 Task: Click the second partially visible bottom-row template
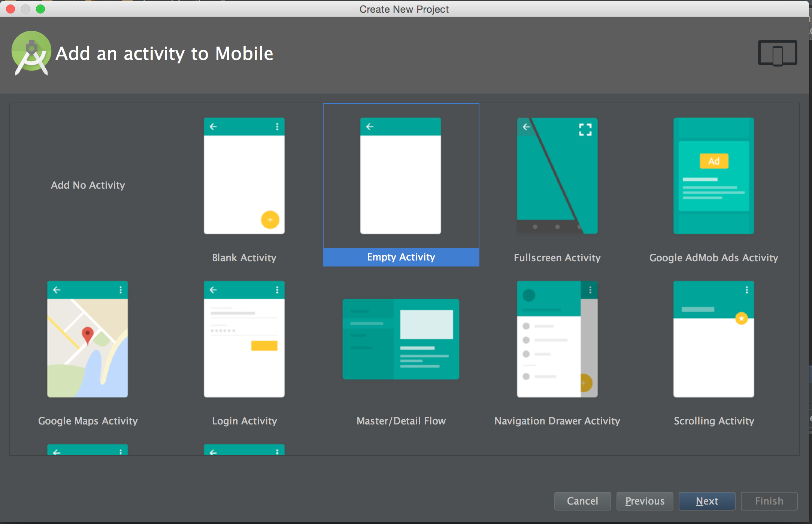click(244, 450)
